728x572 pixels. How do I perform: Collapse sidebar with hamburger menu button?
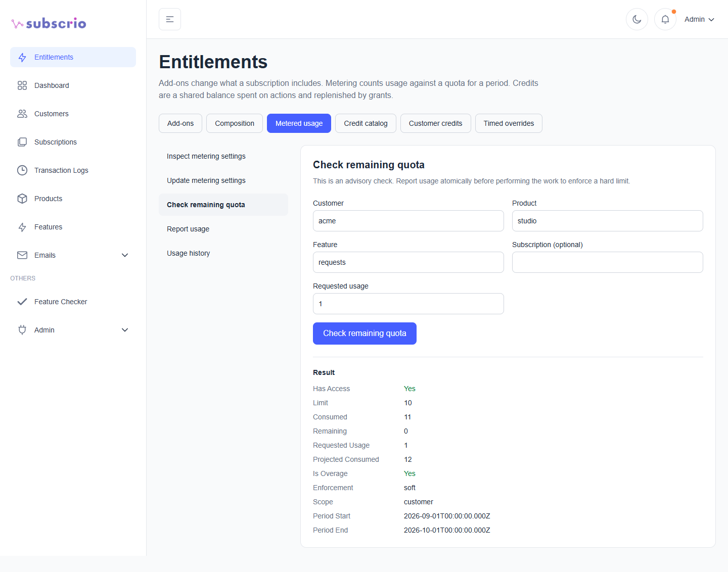click(170, 19)
